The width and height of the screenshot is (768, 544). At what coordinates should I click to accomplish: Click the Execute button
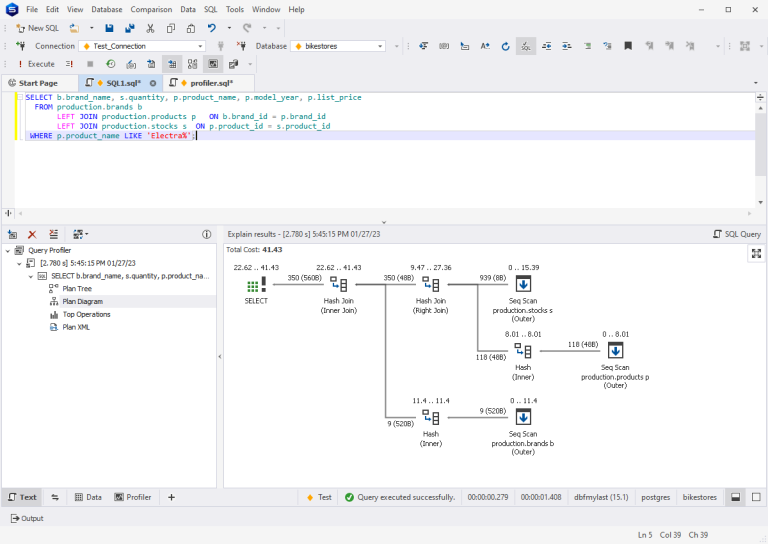[x=36, y=64]
